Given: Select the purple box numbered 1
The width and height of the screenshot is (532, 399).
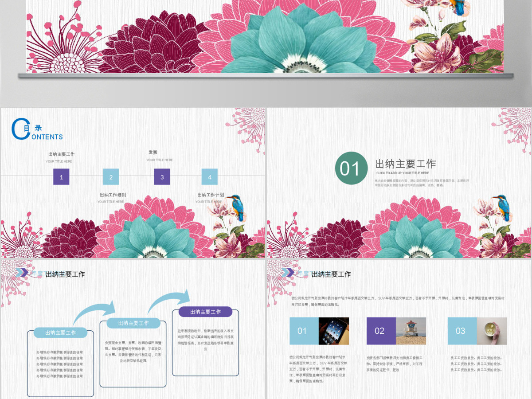Looking at the screenshot, I should (x=61, y=177).
